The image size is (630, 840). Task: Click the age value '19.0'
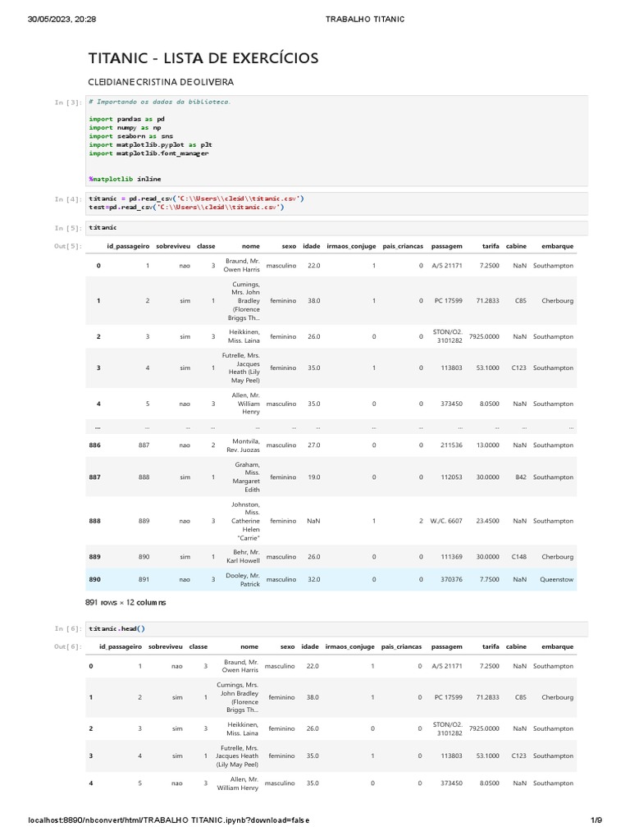(x=314, y=477)
